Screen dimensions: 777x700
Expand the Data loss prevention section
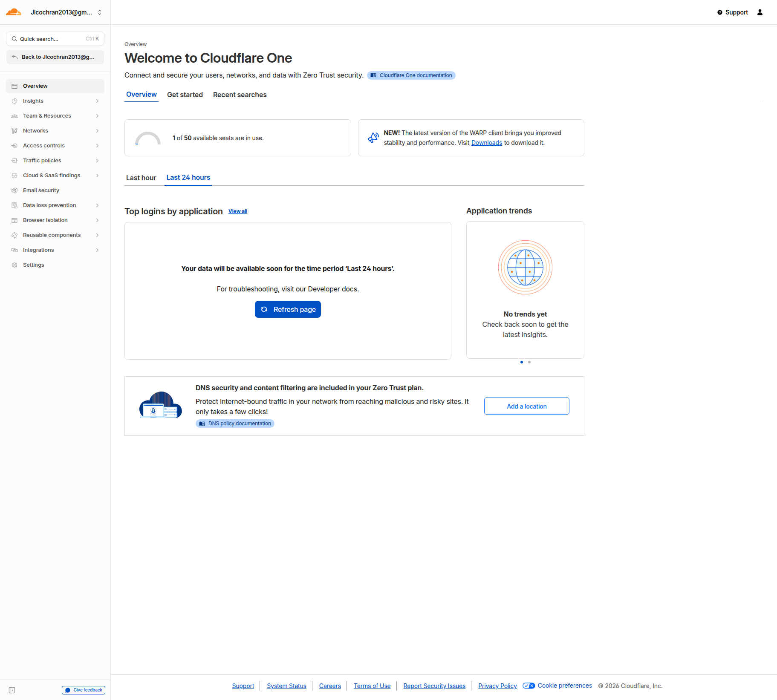point(98,205)
